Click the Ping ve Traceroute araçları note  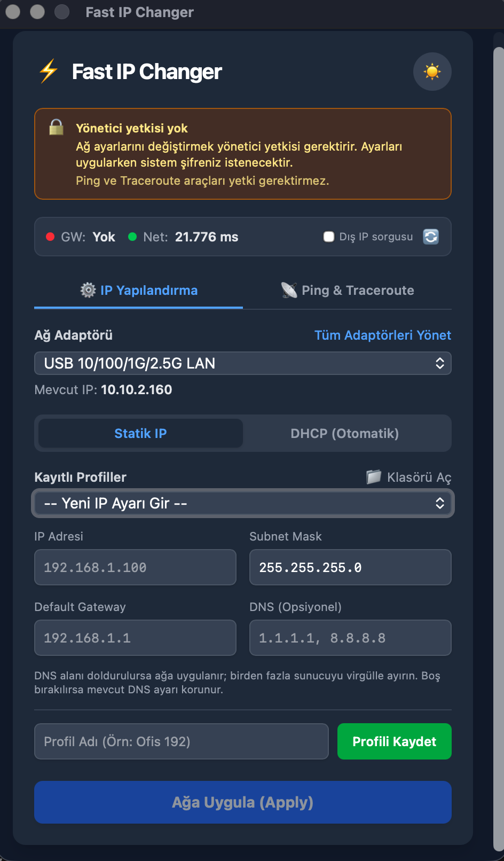(x=202, y=181)
